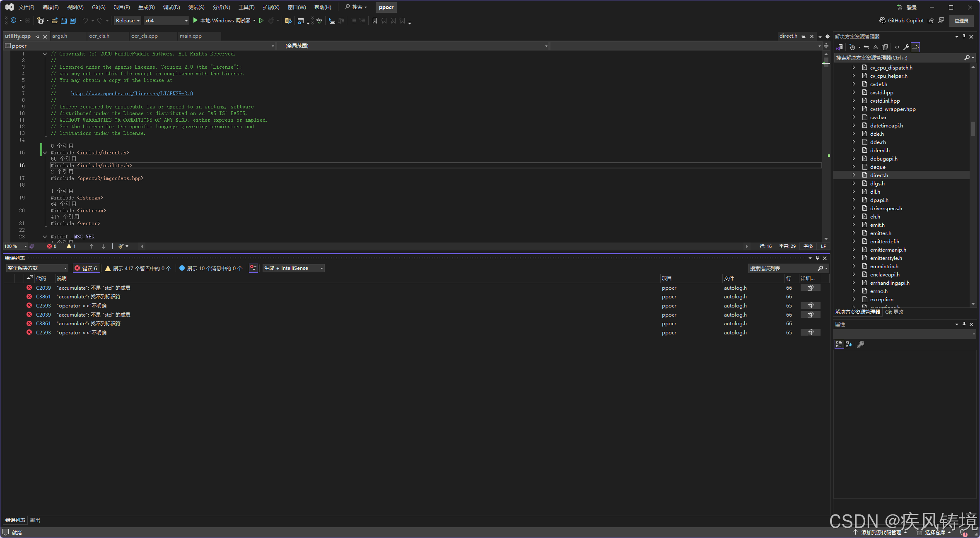980x538 pixels.
Task: Click the Open File folder icon
Action: [x=54, y=21]
